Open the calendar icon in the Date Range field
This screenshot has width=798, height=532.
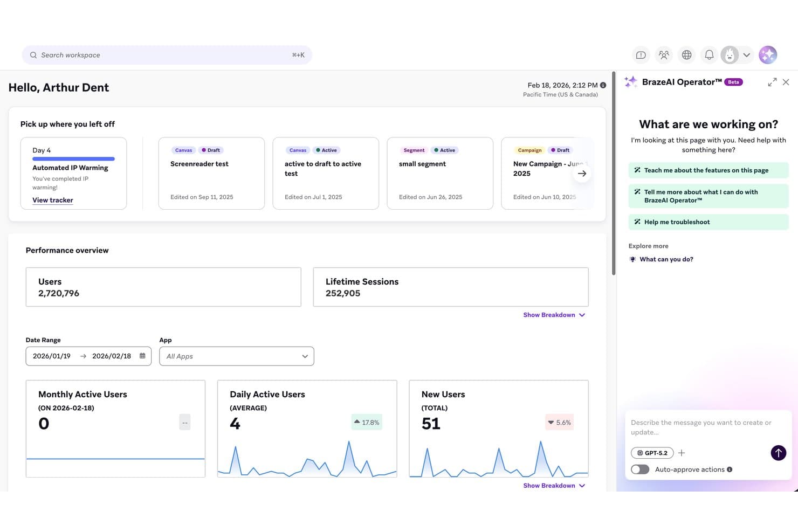click(x=142, y=356)
